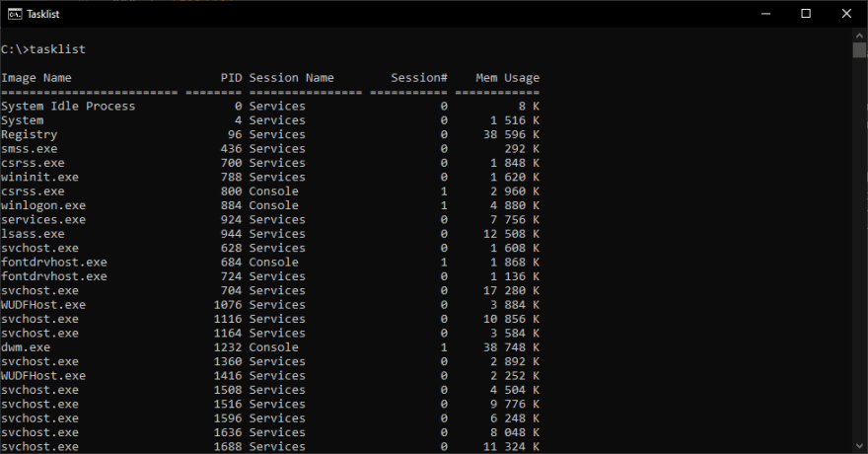Viewport: 868px width, 454px height.
Task: Click the 'Image Name' column header
Action: pyautogui.click(x=36, y=78)
